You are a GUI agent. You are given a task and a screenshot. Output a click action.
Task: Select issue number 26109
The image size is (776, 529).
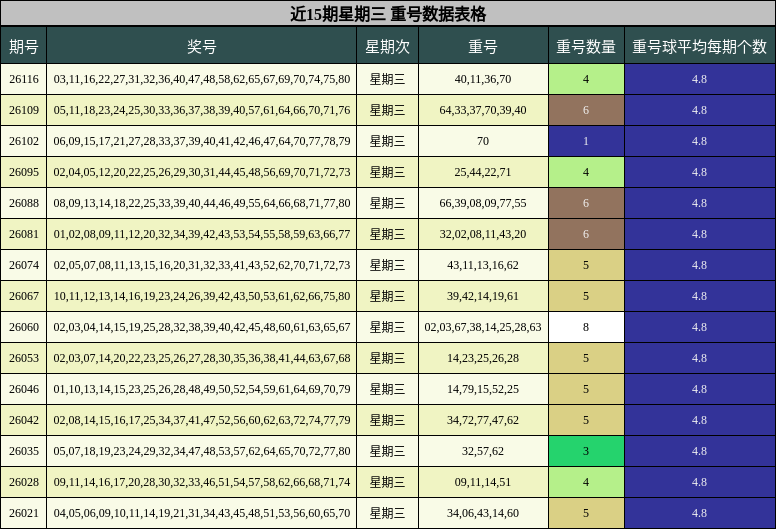point(24,110)
